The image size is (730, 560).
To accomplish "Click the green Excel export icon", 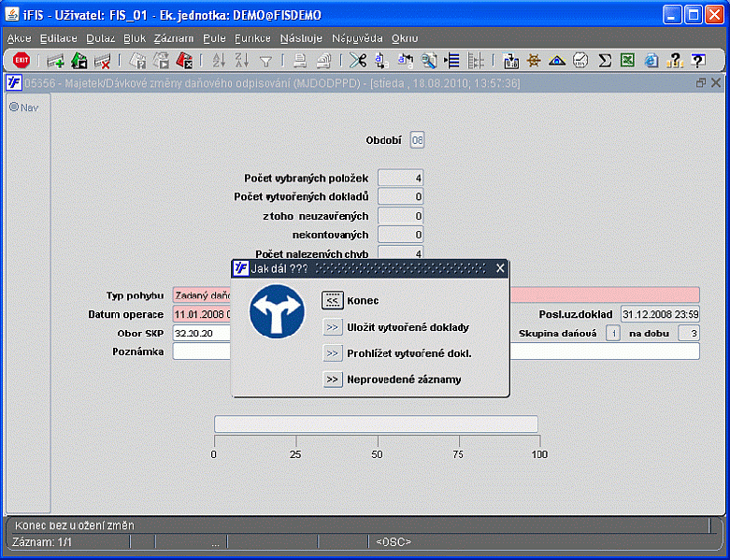I will [628, 61].
